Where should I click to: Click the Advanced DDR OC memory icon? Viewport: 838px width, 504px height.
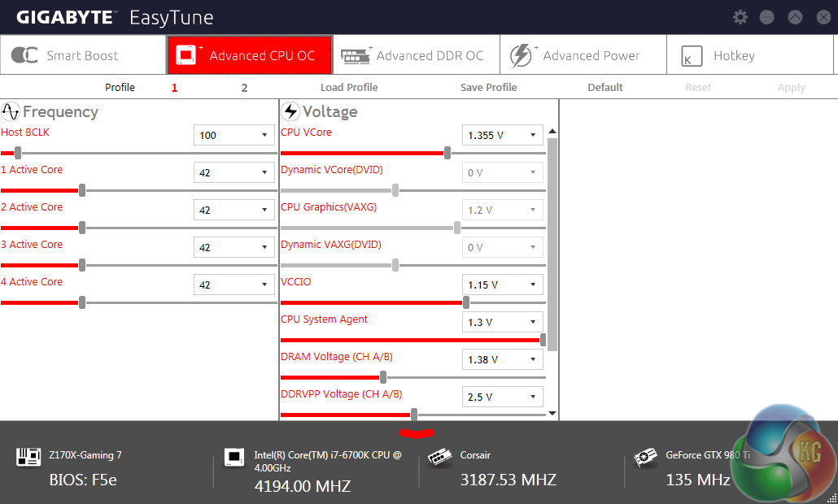click(x=356, y=56)
